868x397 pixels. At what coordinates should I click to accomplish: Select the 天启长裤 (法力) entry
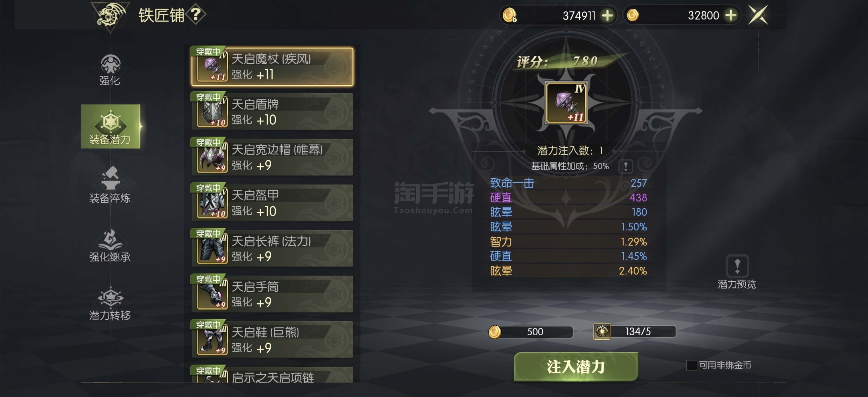[x=272, y=249]
